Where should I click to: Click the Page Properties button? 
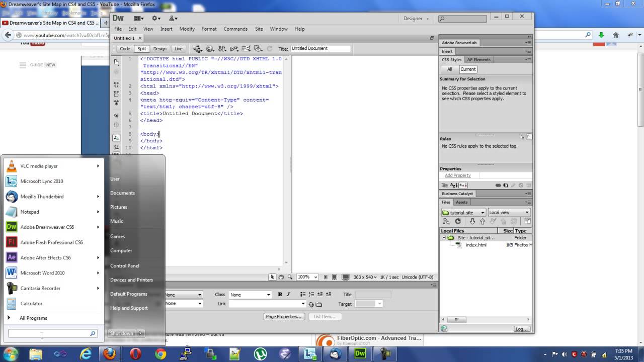[x=284, y=317]
